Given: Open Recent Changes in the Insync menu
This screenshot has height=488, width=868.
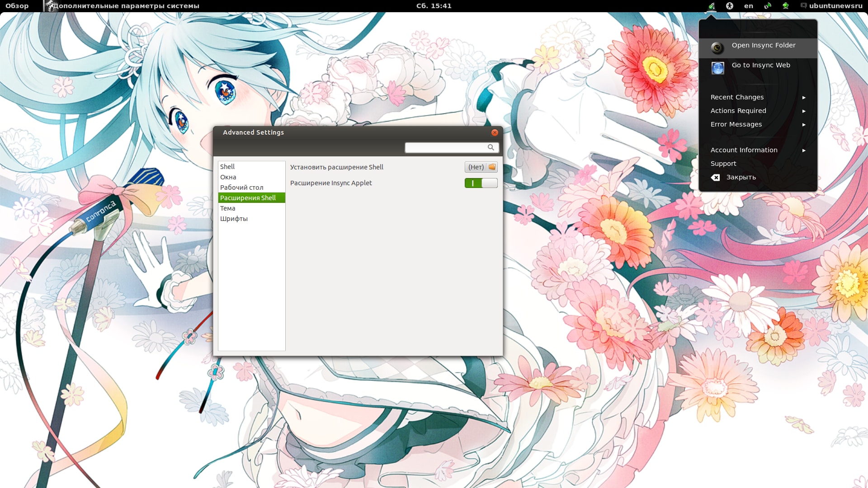Looking at the screenshot, I should [758, 97].
